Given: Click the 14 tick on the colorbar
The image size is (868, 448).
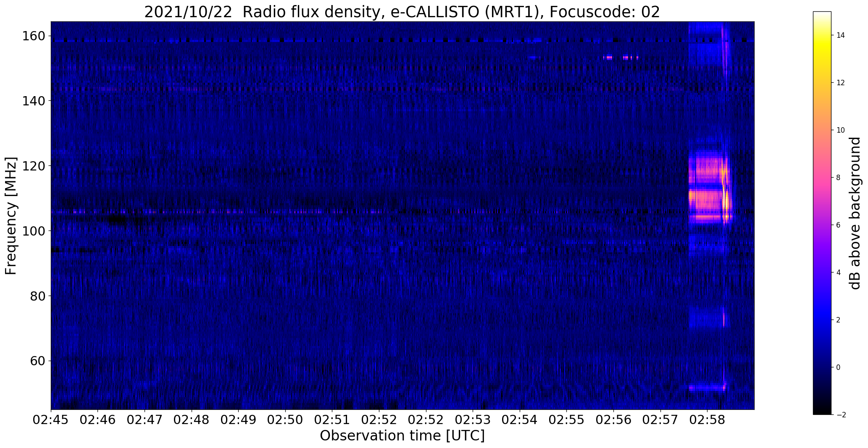Looking at the screenshot, I should [x=841, y=35].
